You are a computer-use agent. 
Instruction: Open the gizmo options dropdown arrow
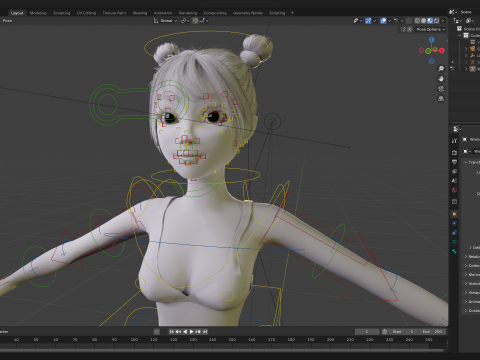(374, 21)
